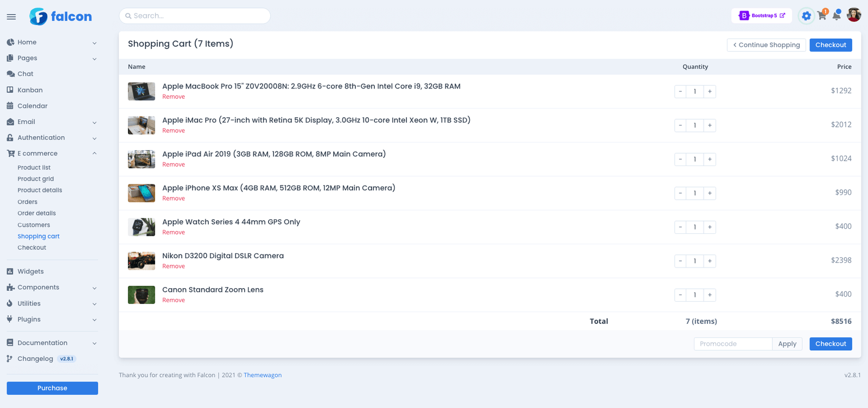868x408 pixels.
Task: Open the user avatar profile menu
Action: tap(854, 15)
